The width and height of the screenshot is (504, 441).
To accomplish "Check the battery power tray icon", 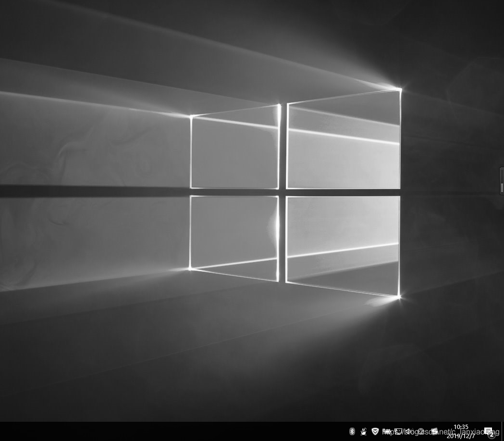I will click(387, 431).
